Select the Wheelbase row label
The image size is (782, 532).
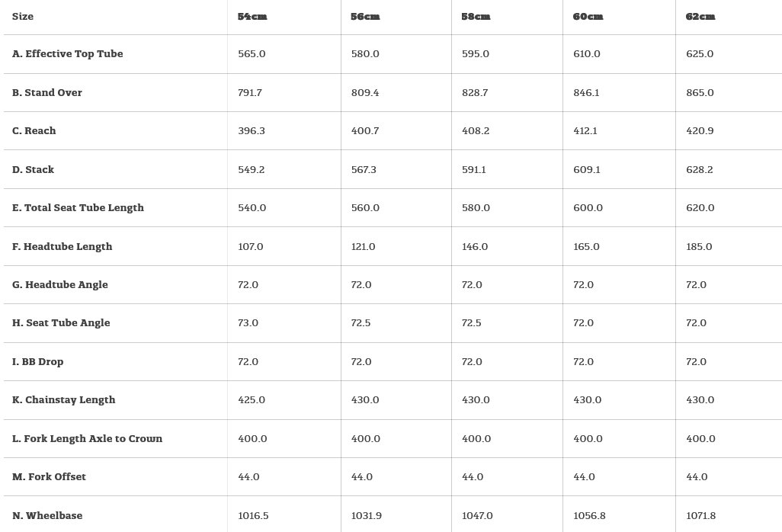(47, 516)
